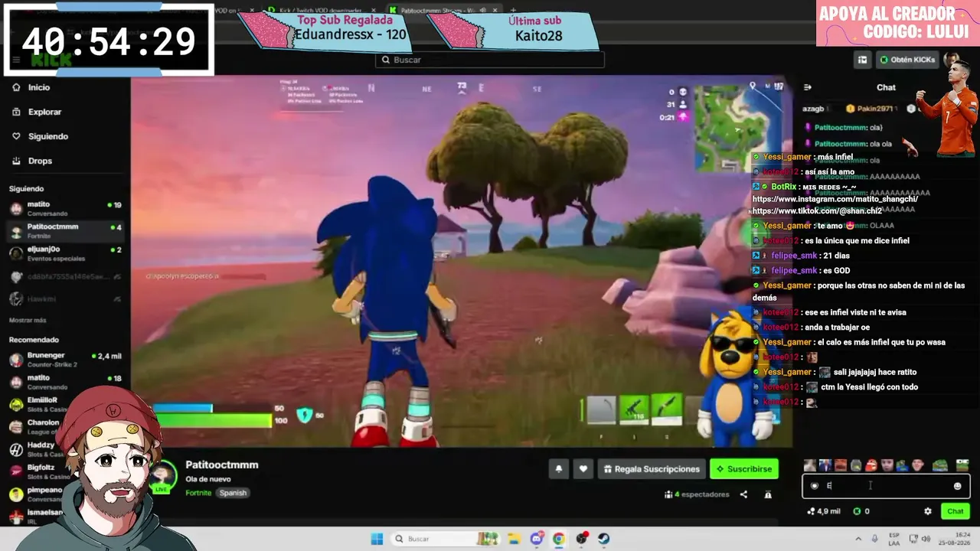Share the stream via share icon
980x551 pixels.
[x=743, y=494]
